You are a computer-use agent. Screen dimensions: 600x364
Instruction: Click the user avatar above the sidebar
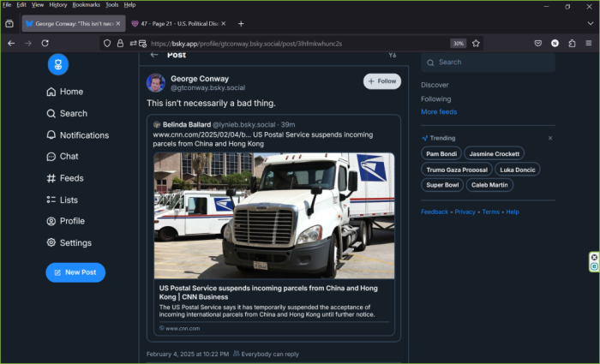point(58,64)
